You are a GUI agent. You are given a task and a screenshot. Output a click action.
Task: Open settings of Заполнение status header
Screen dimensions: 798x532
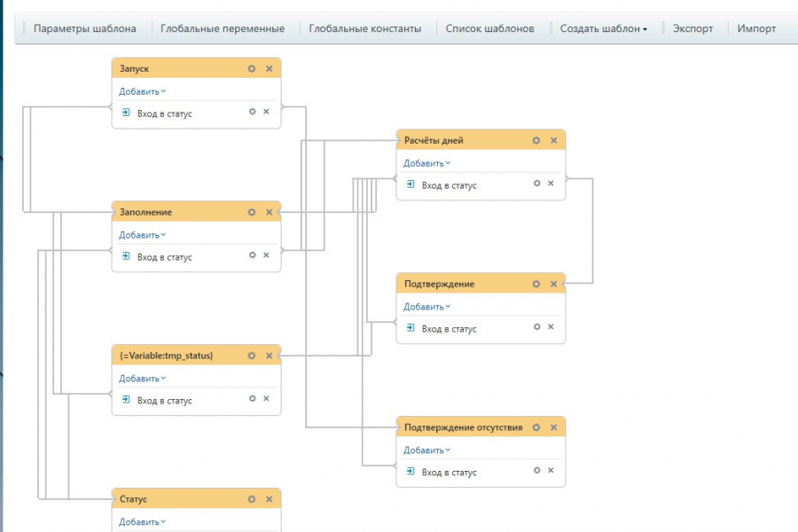pos(252,212)
